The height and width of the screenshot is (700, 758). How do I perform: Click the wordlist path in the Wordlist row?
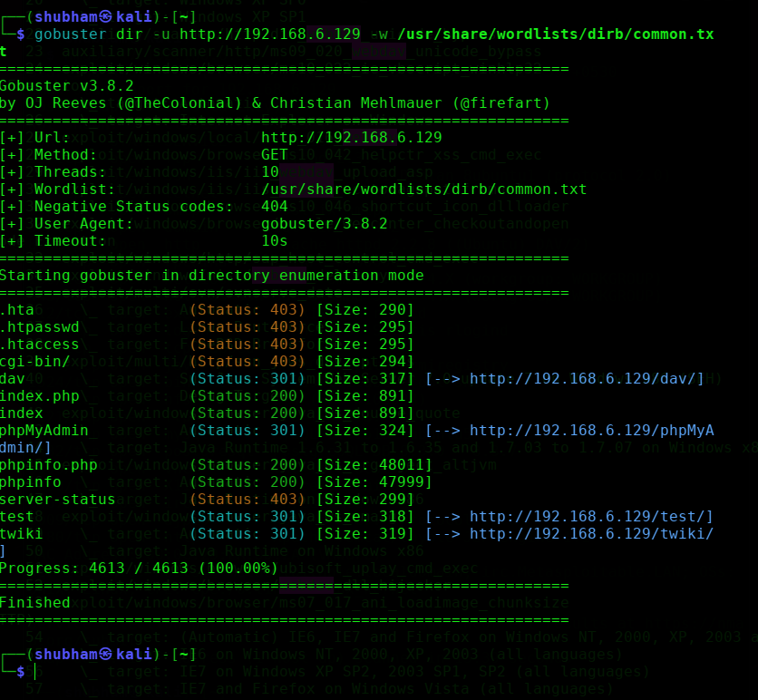pyautogui.click(x=423, y=190)
